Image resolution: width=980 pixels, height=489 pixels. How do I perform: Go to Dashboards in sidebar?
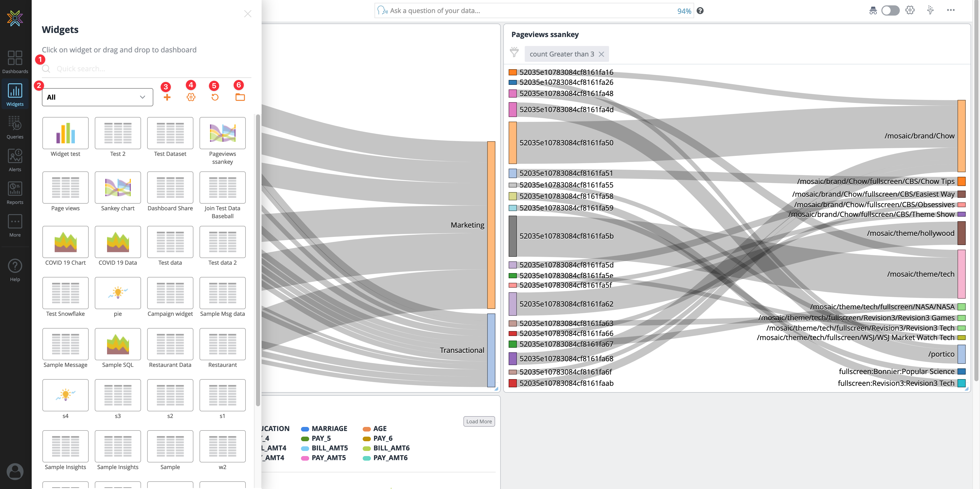[x=15, y=62]
